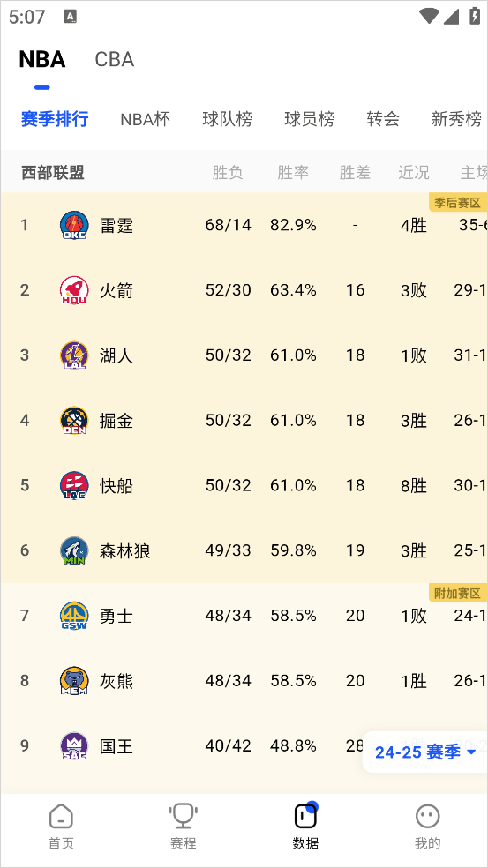This screenshot has height=868, width=488.
Task: Tap the 新秀榜 rookie rankings tab
Action: (456, 119)
